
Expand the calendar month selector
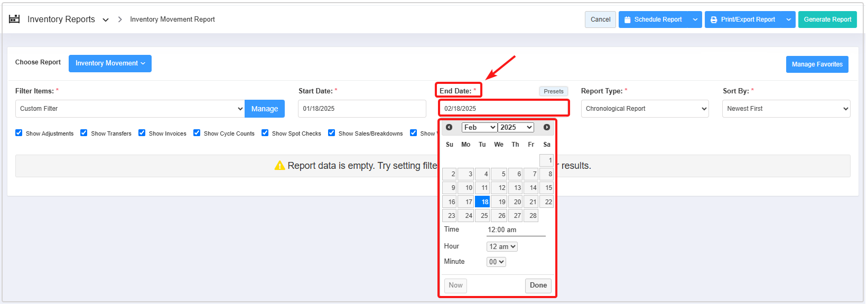point(479,127)
